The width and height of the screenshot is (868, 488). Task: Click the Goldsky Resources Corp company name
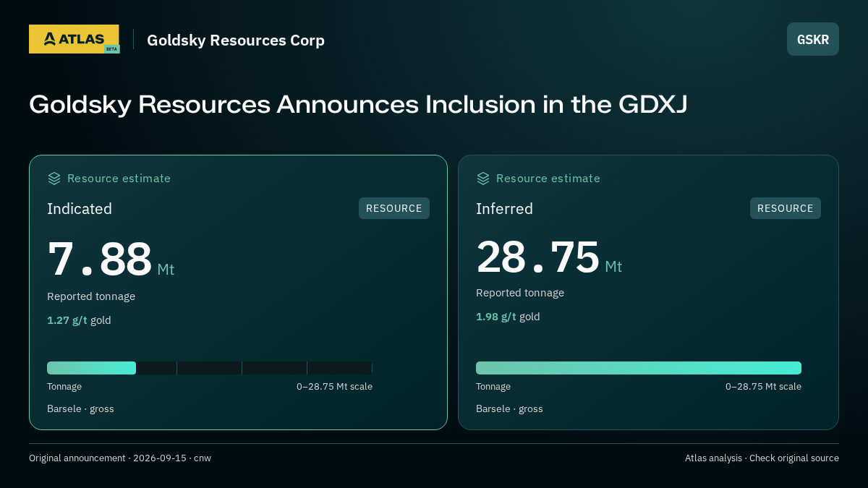click(x=236, y=40)
